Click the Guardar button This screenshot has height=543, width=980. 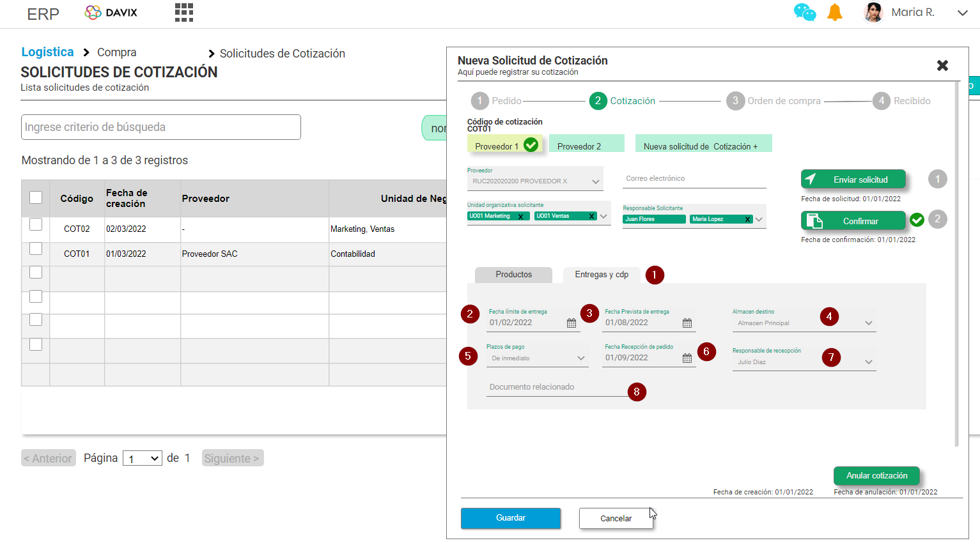pos(510,518)
